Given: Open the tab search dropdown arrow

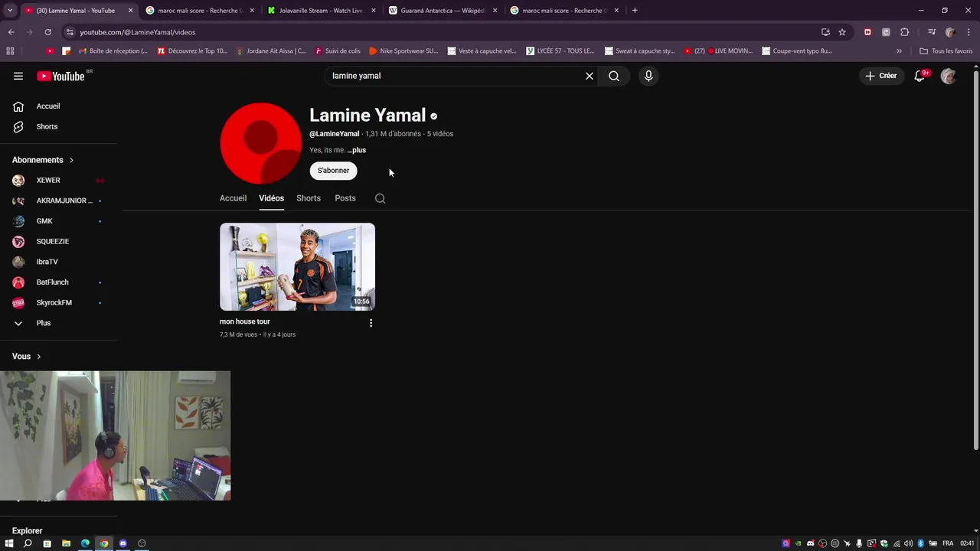Looking at the screenshot, I should coord(9,11).
